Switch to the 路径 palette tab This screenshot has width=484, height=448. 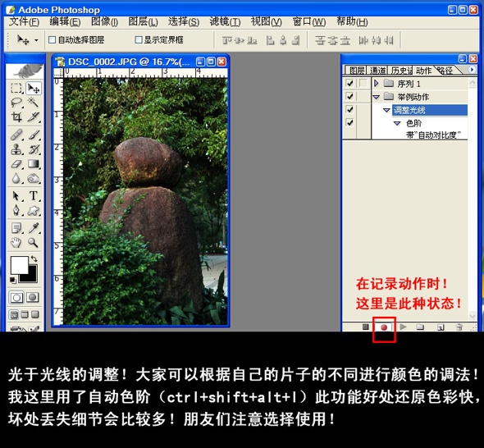pyautogui.click(x=445, y=71)
